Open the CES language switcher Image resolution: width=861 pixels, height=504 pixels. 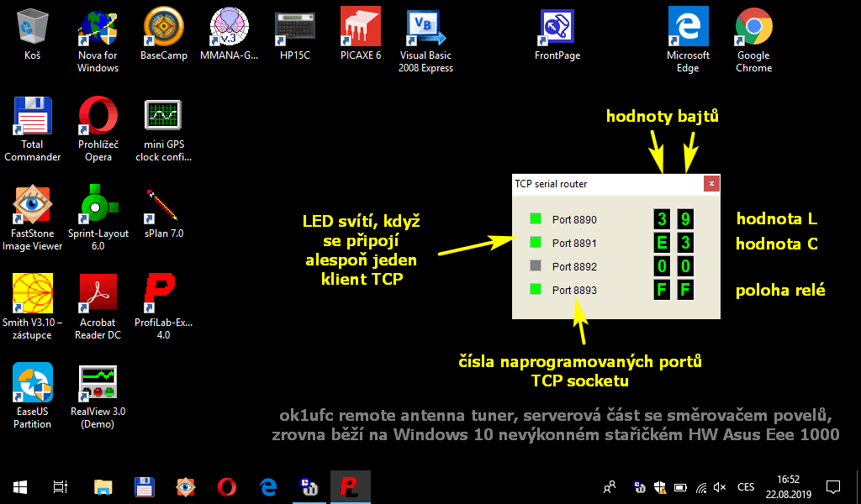click(745, 486)
